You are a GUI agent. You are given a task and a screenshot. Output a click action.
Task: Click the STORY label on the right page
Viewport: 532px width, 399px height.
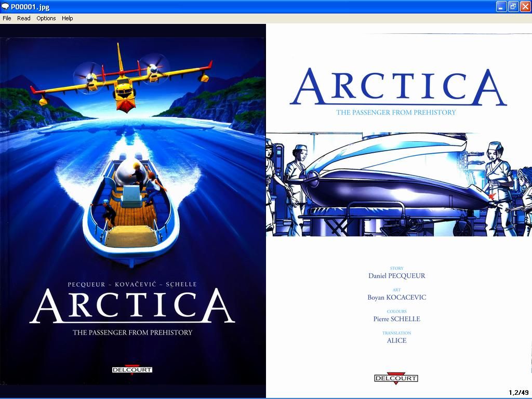pyautogui.click(x=396, y=269)
